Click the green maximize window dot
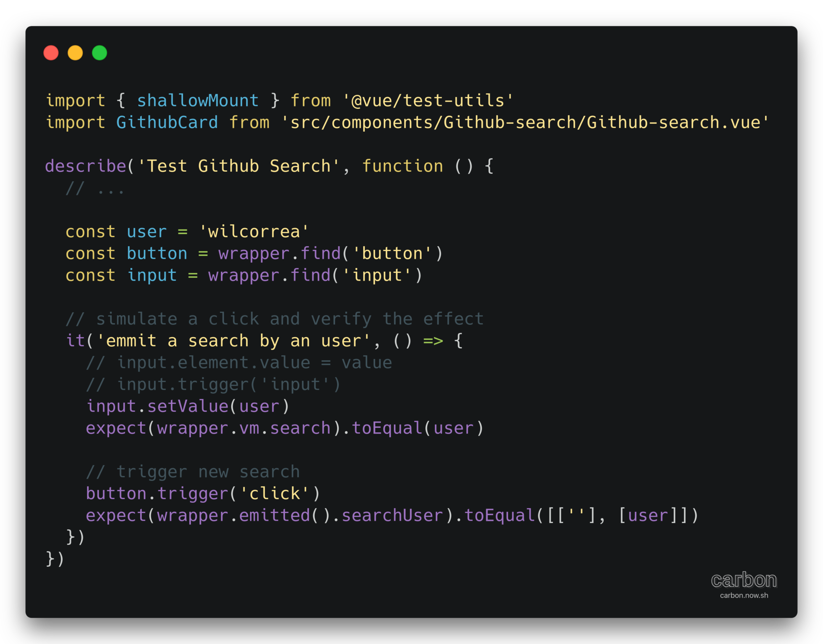 click(100, 53)
